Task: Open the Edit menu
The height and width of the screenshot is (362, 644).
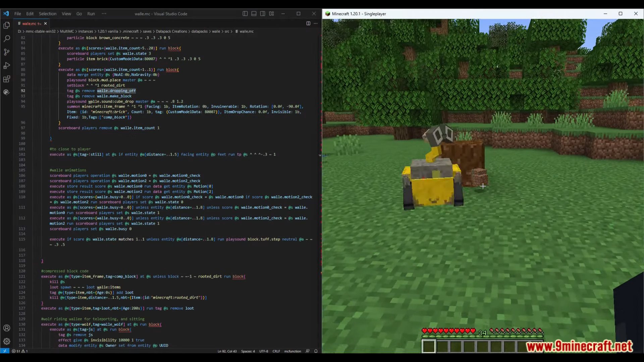Action: (x=30, y=14)
